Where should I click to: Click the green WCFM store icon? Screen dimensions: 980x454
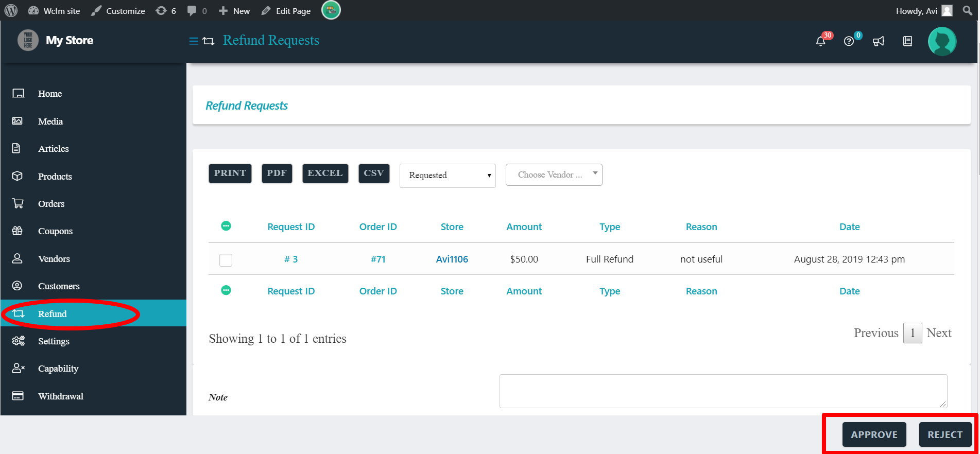(331, 10)
